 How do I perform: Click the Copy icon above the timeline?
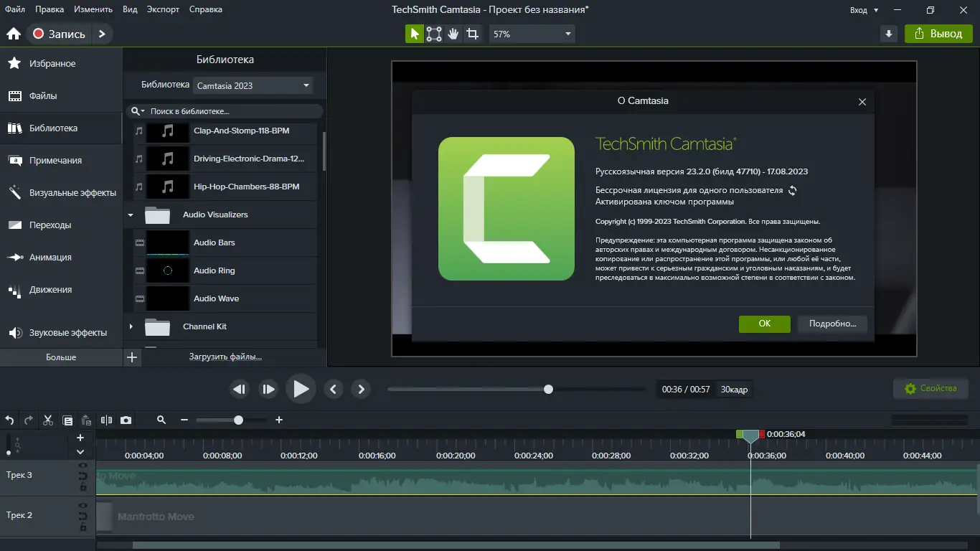coord(67,420)
